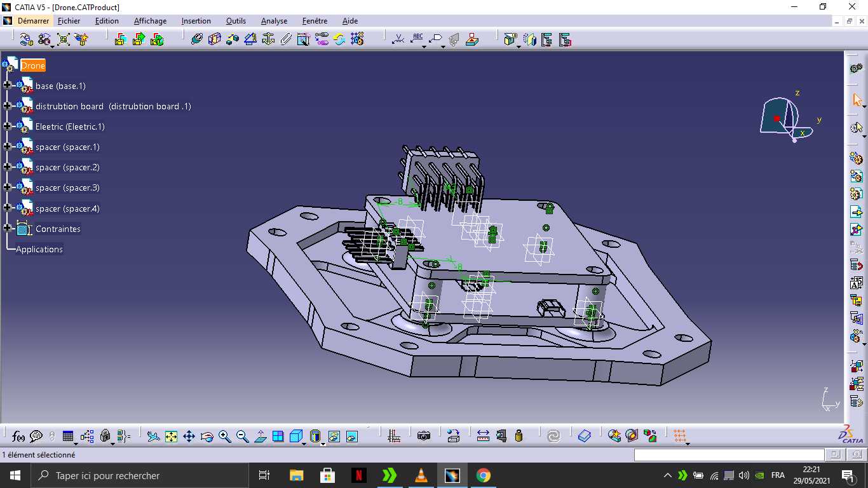This screenshot has height=488, width=868.
Task: Open the Analyse menu
Action: click(274, 21)
